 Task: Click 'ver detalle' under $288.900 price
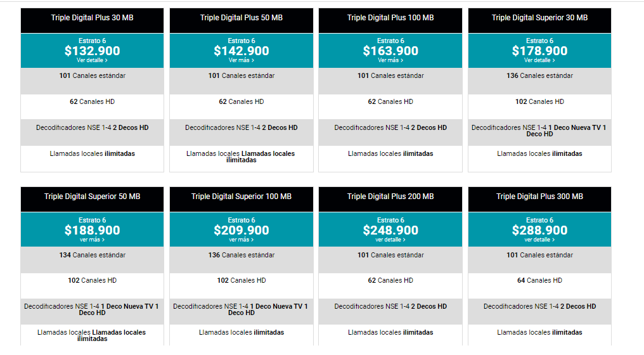[539, 240]
